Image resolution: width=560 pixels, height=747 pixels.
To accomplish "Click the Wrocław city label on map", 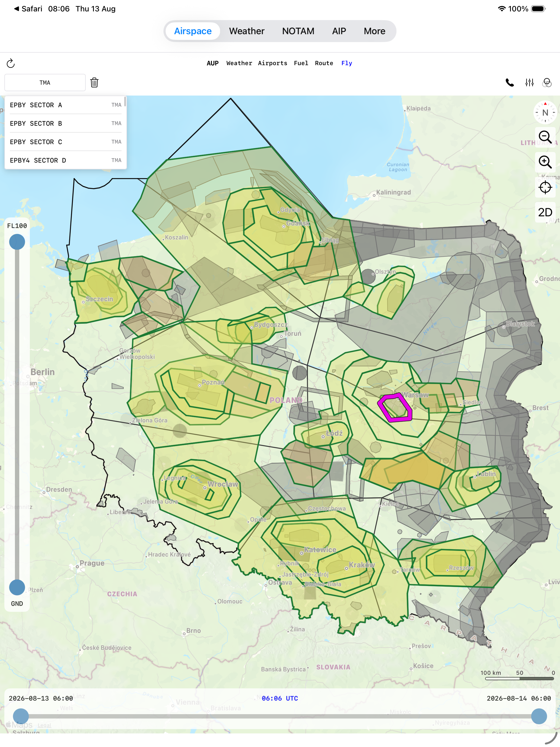I will coord(223,484).
